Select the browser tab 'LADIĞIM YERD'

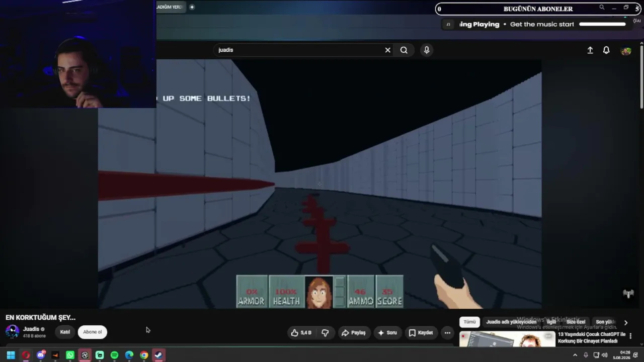coord(170,7)
